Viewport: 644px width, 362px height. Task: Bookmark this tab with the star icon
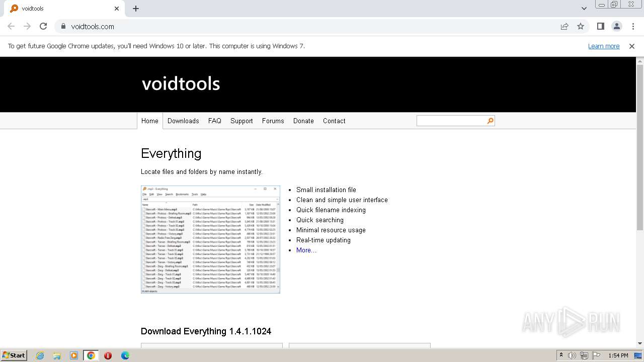[581, 26]
